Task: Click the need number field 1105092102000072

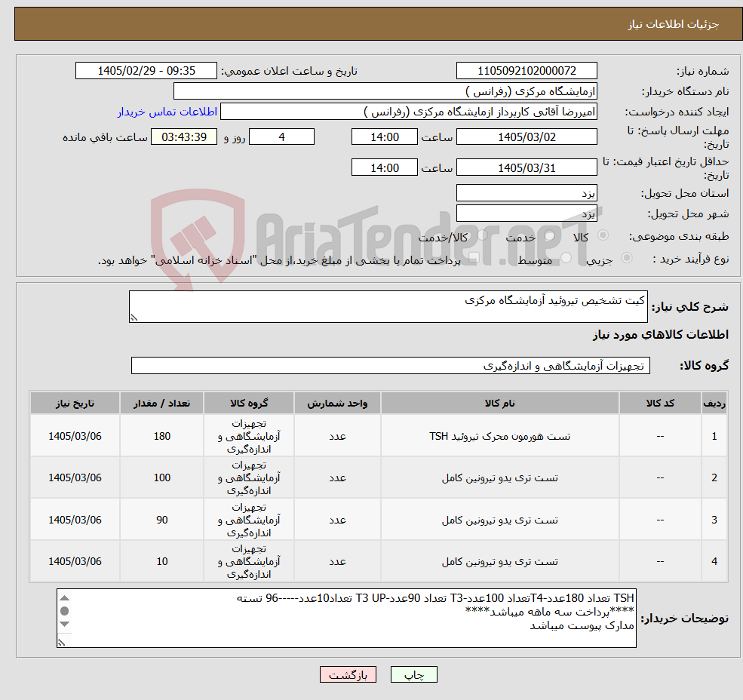Action: pyautogui.click(x=527, y=71)
